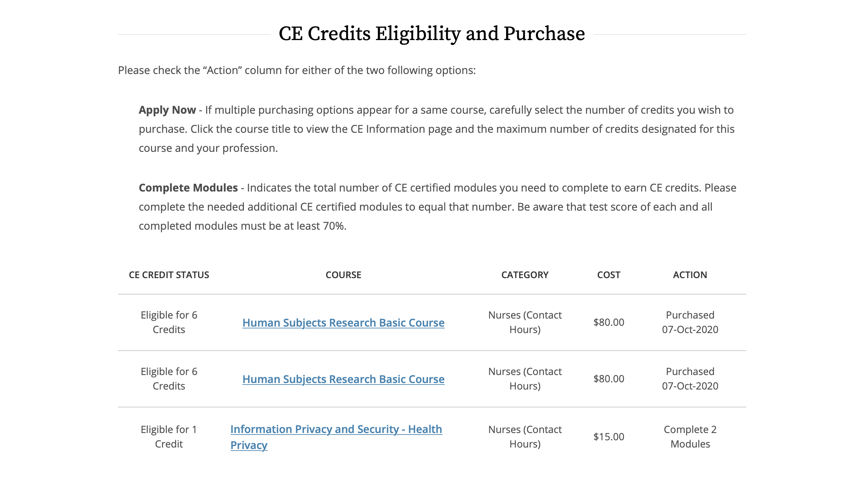Screen dimensions: 868x483
Task: Select Nurses (Contact Hours) in the first row
Action: tap(525, 322)
